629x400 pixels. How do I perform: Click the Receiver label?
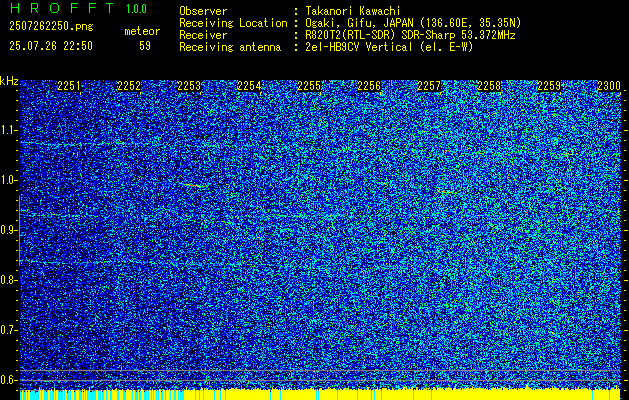[x=203, y=35]
